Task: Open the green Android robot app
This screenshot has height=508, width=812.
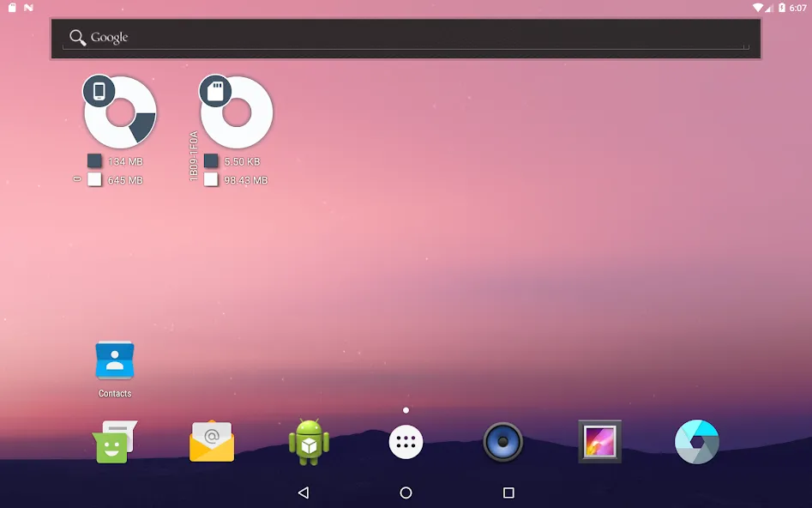Action: (x=309, y=442)
